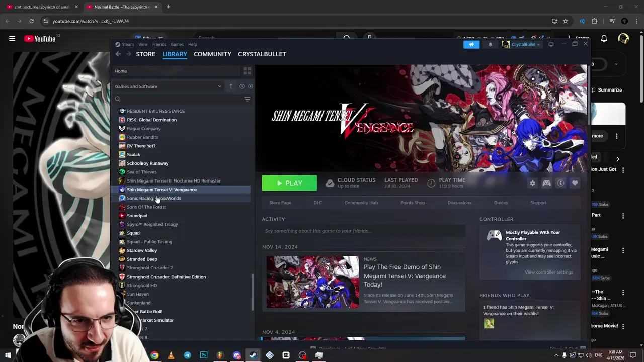Favorite the game with heart icon
Image resolution: width=644 pixels, height=362 pixels.
[575, 183]
